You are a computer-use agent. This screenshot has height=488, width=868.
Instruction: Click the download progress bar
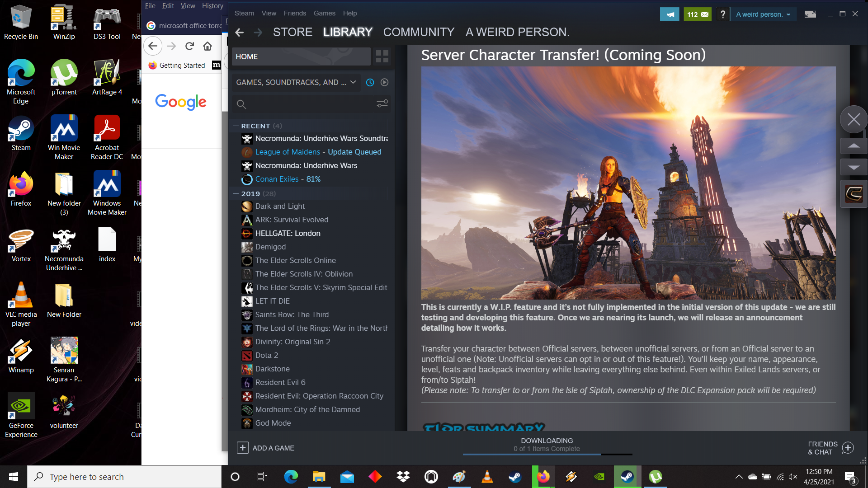coord(547,454)
